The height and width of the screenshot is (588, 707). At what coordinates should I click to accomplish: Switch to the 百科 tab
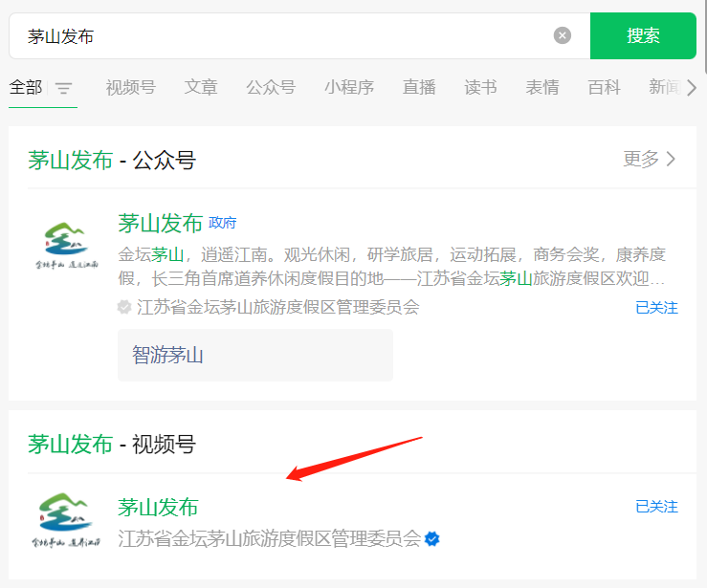[605, 87]
